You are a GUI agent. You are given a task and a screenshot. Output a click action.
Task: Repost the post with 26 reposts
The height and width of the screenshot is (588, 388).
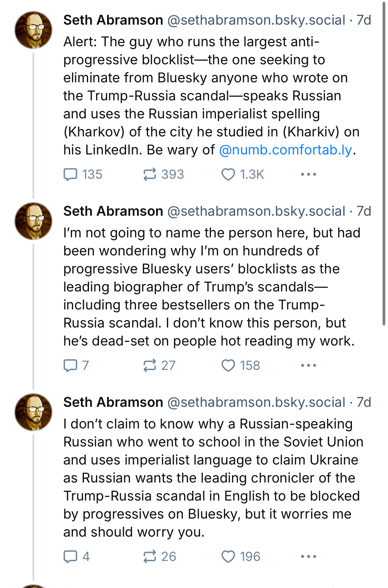(149, 556)
